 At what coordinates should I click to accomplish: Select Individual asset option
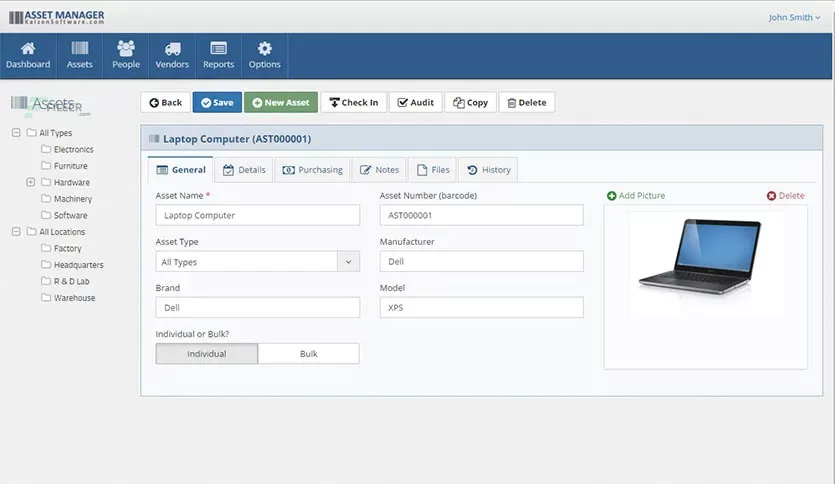pyautogui.click(x=206, y=353)
